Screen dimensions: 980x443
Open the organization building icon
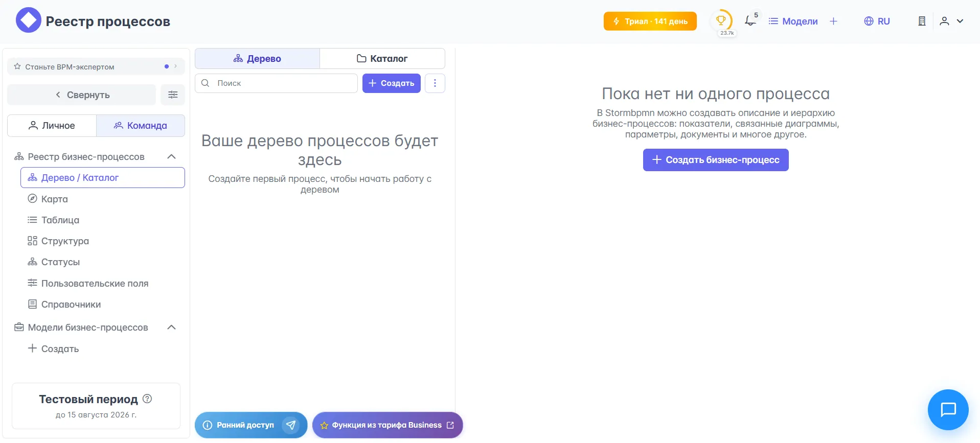click(x=922, y=21)
